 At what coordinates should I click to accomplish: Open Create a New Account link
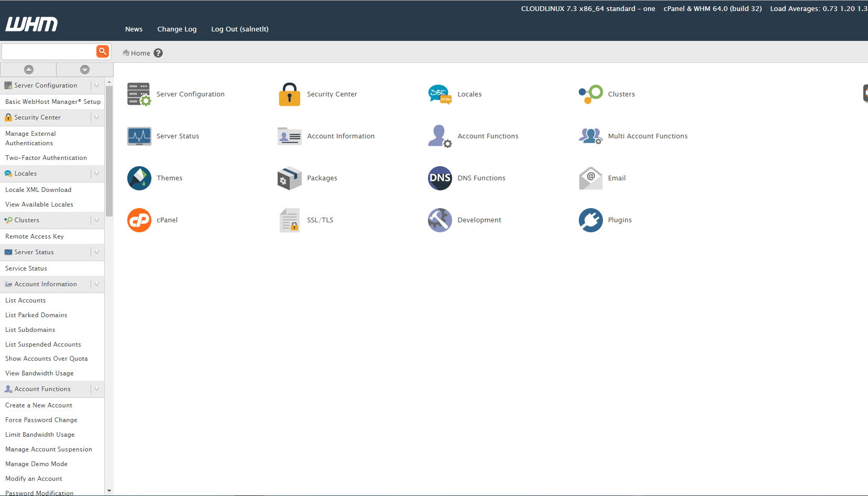39,405
